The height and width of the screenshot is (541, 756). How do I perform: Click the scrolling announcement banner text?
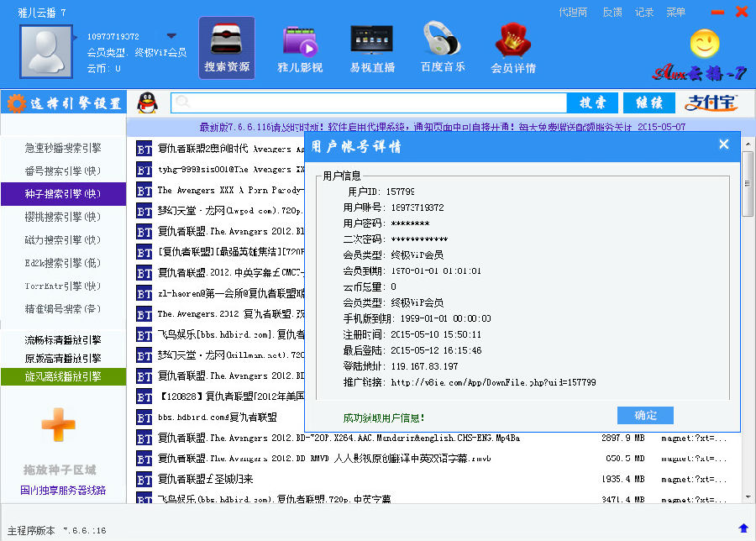coord(442,127)
